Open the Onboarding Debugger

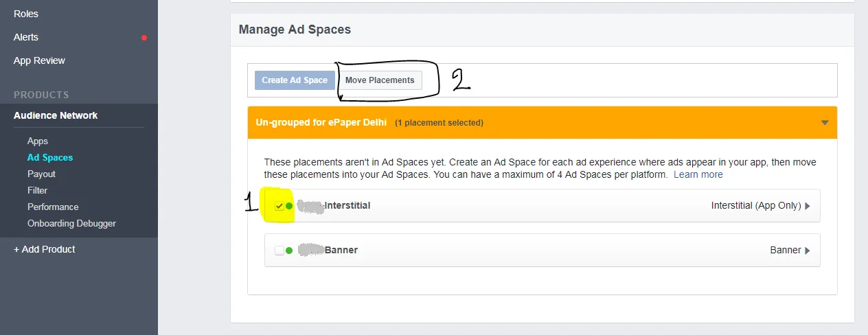pos(71,223)
